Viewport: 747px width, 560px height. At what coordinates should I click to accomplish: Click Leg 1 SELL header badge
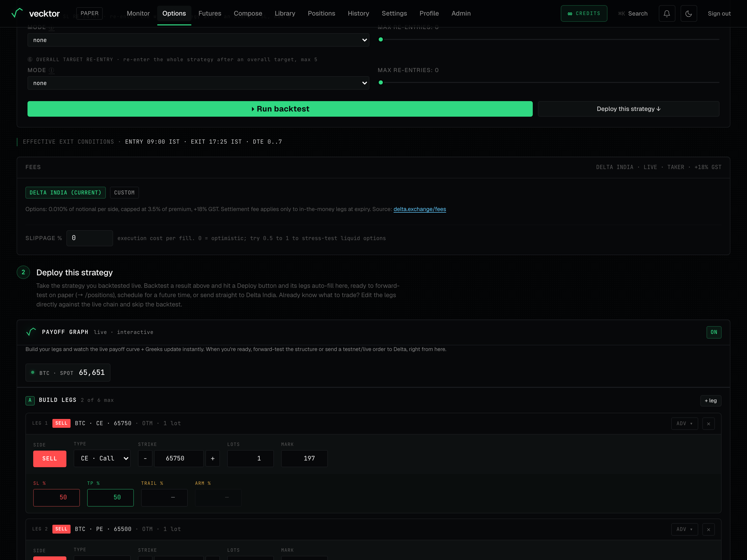[x=61, y=423]
